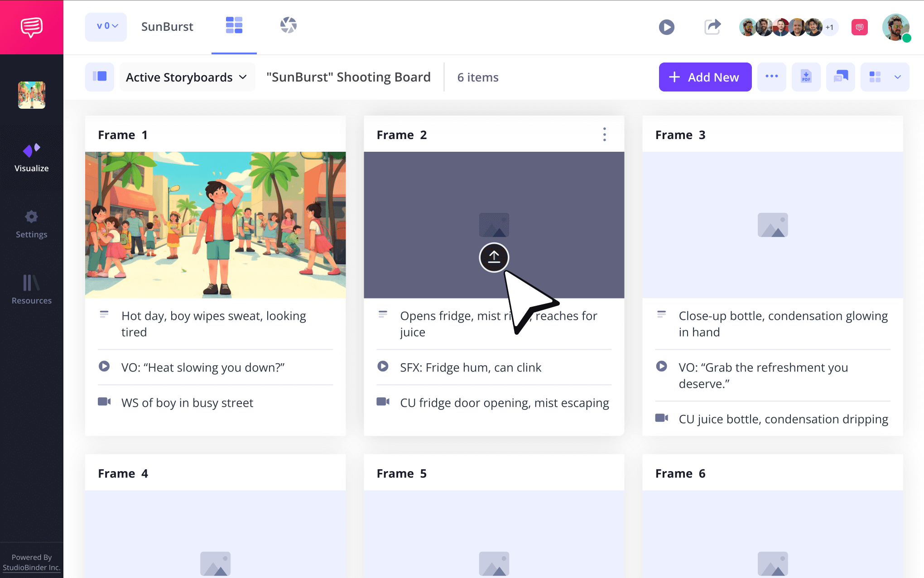Screen dimensions: 924x578
Task: Open Settings in the sidebar
Action: click(x=31, y=224)
